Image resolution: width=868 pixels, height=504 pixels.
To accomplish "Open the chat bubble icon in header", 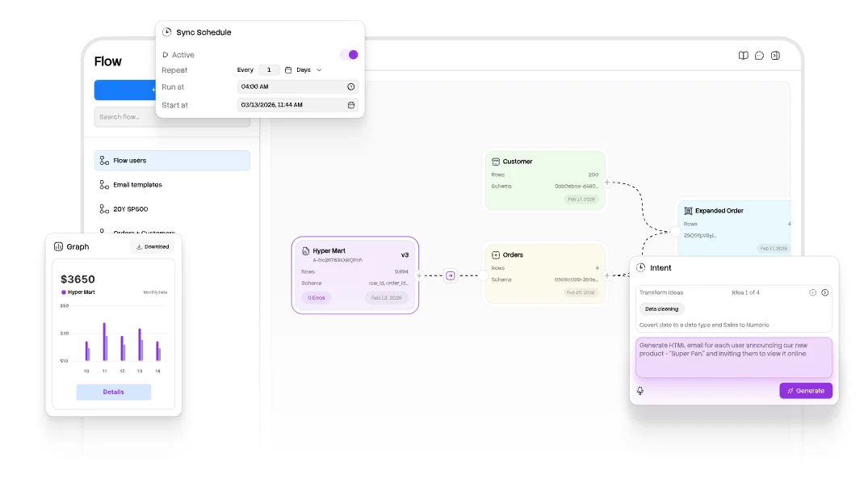I will (x=760, y=56).
